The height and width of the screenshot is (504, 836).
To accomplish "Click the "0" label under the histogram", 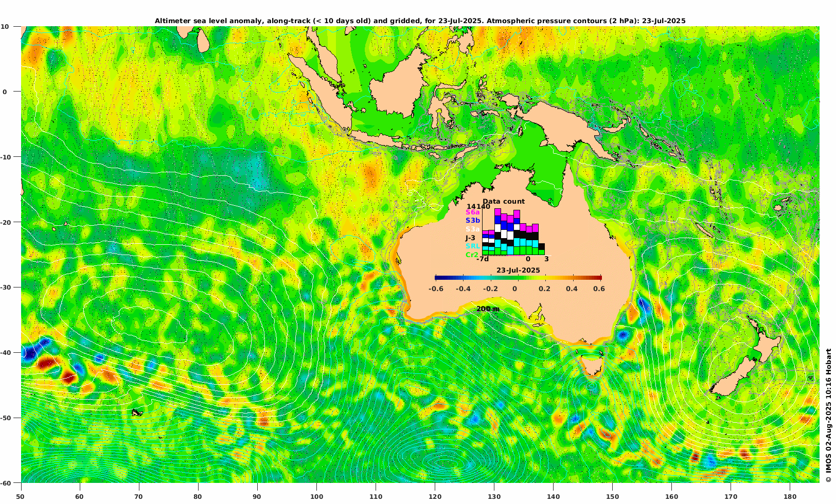I will click(x=528, y=259).
